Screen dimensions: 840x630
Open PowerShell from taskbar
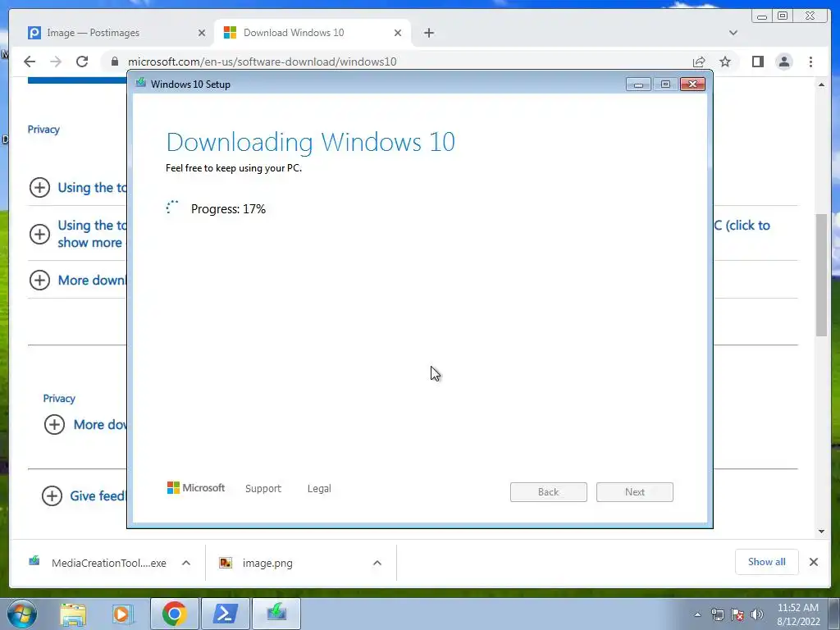225,614
